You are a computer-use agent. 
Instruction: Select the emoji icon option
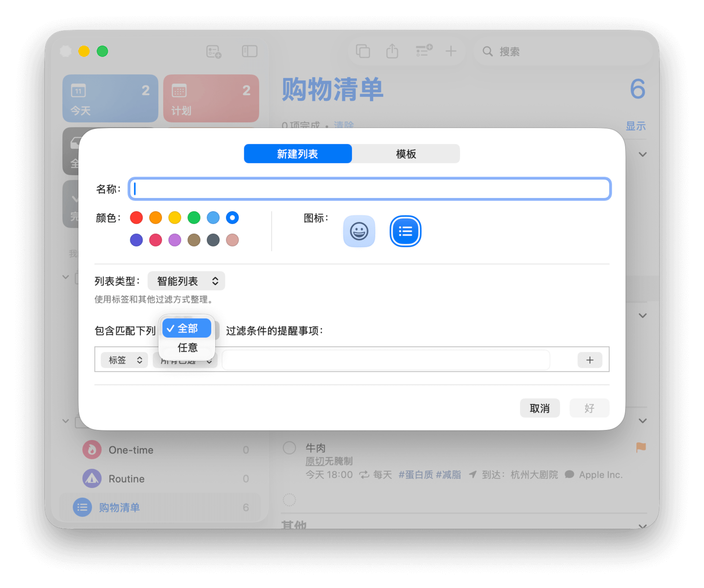click(359, 231)
